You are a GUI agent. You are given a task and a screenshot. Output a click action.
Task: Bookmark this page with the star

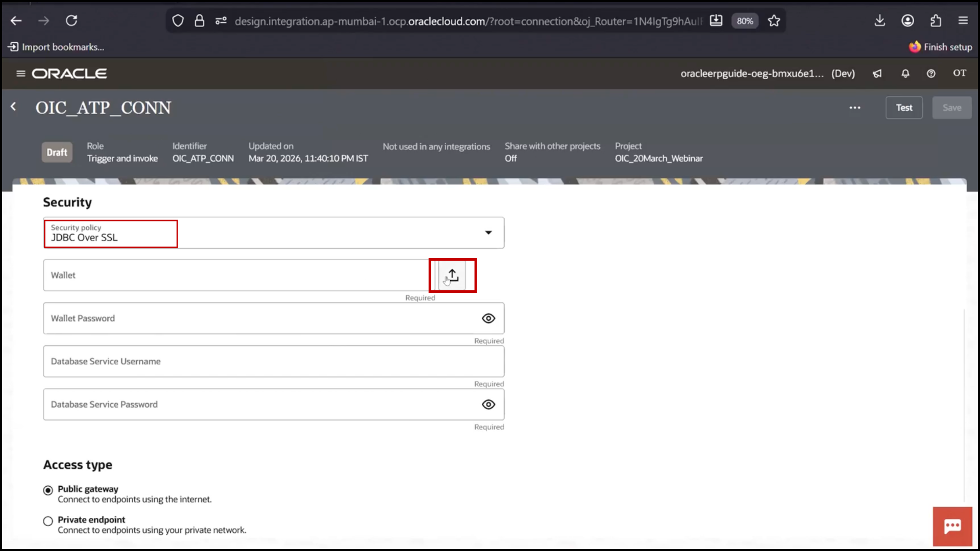coord(774,21)
